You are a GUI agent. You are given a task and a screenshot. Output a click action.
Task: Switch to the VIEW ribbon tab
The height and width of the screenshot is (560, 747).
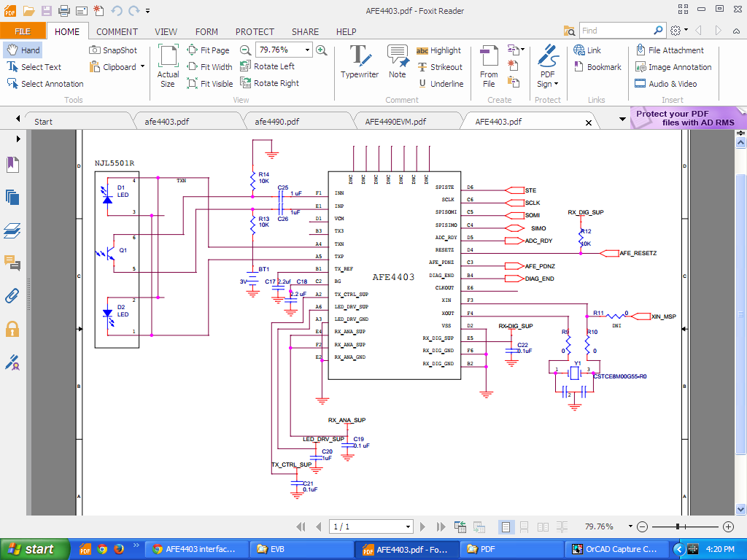[x=166, y=32]
